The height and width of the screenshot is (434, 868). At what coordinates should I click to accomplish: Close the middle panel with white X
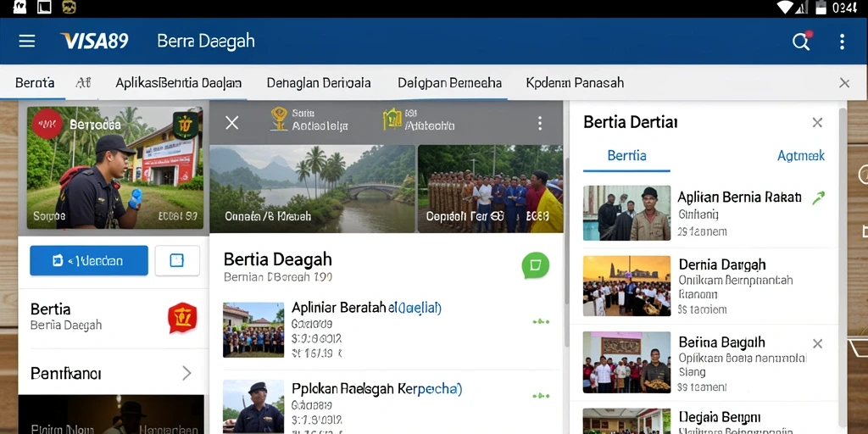(232, 123)
